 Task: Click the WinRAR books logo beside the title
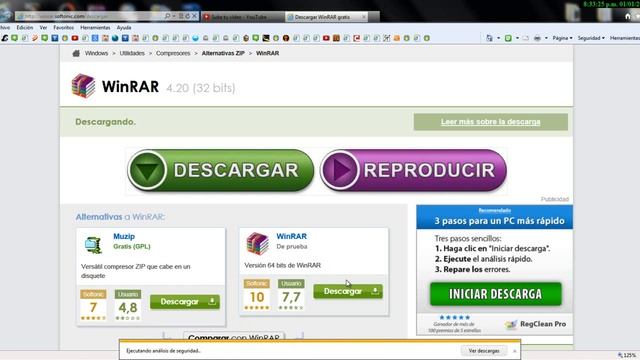tap(83, 86)
